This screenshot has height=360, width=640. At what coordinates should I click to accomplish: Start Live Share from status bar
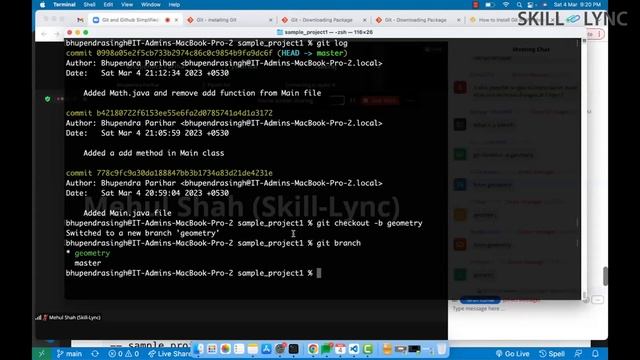click(169, 354)
